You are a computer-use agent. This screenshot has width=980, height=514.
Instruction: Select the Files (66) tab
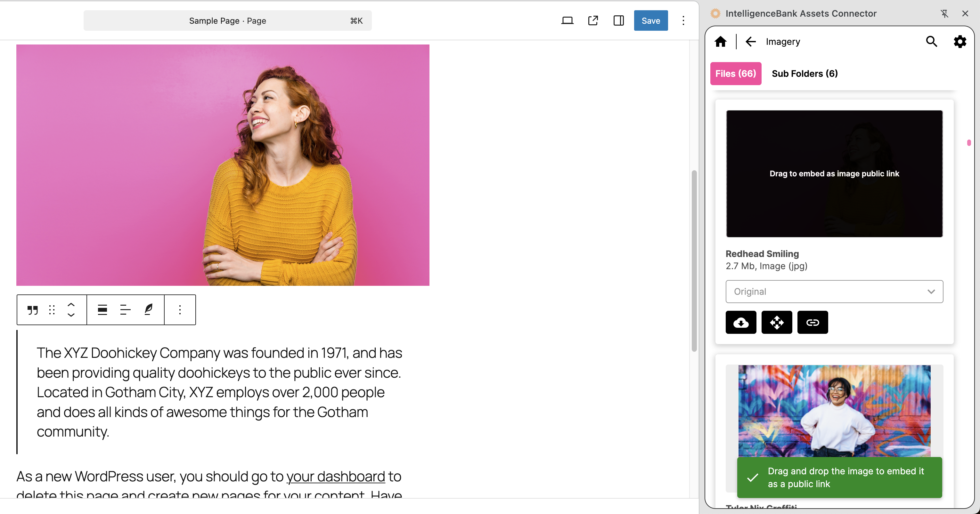click(x=735, y=73)
